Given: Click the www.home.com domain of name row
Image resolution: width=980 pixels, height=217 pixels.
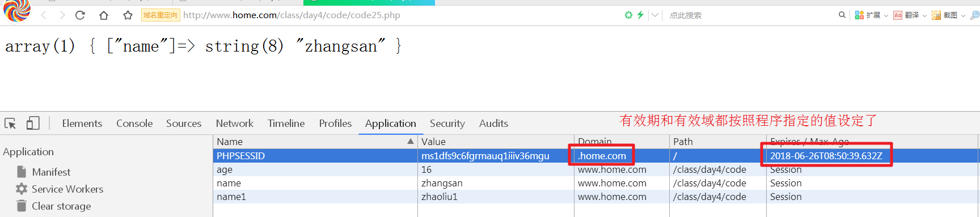Looking at the screenshot, I should click(x=612, y=183).
